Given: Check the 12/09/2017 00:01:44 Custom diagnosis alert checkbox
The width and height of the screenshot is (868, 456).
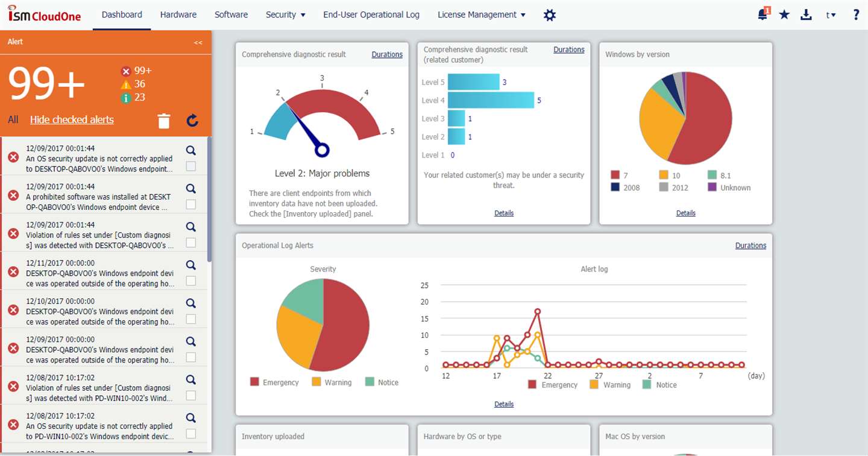Looking at the screenshot, I should tap(191, 242).
